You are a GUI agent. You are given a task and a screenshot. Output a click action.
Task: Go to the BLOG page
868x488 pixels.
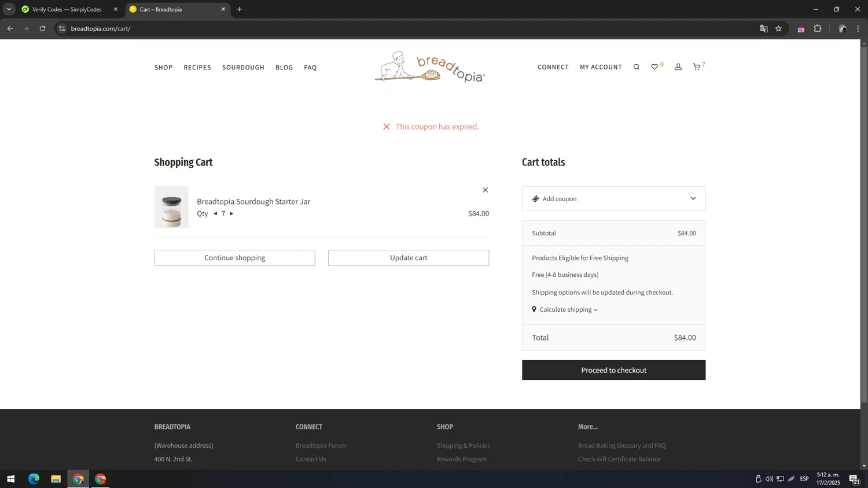pyautogui.click(x=284, y=68)
